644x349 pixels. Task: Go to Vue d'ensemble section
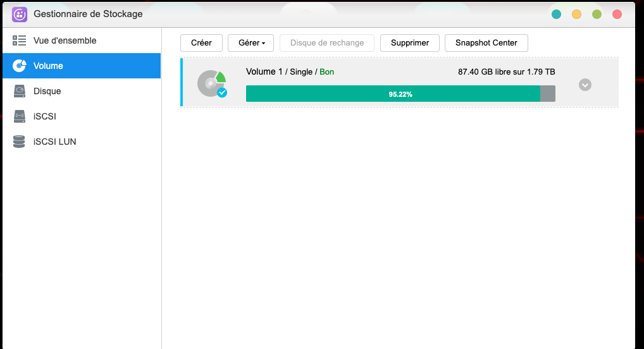[x=82, y=40]
